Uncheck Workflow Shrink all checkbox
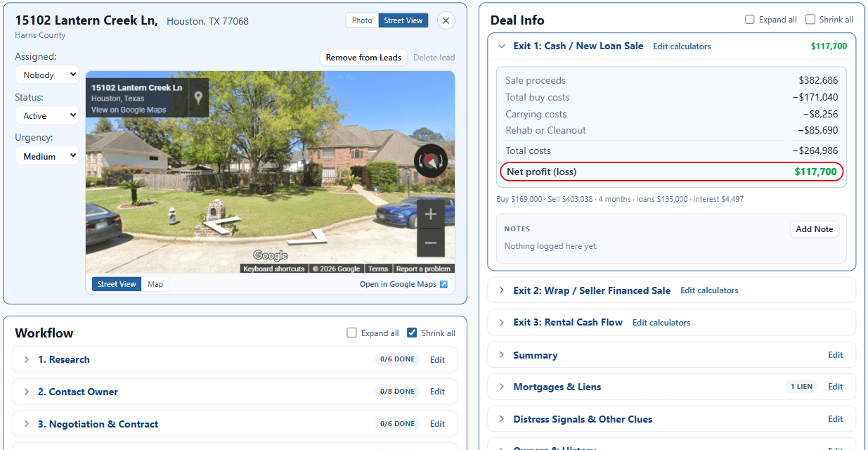The width and height of the screenshot is (868, 450). pos(412,333)
